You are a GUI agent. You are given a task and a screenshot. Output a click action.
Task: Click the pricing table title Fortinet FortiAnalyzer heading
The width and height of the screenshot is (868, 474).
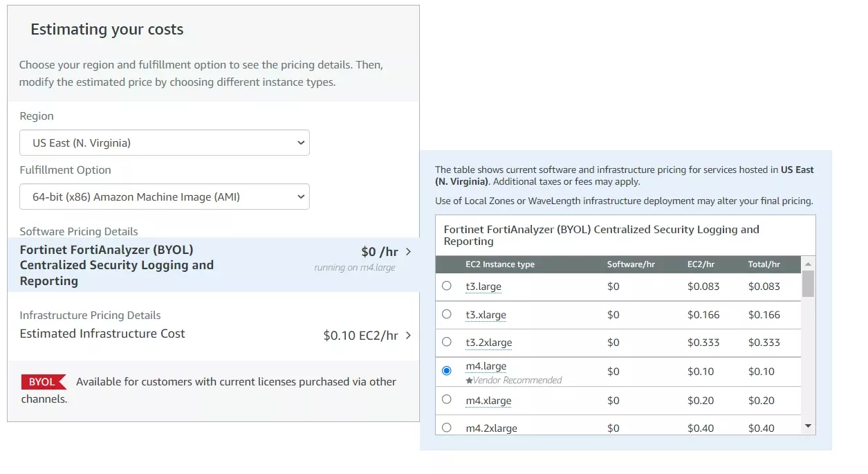tap(602, 235)
